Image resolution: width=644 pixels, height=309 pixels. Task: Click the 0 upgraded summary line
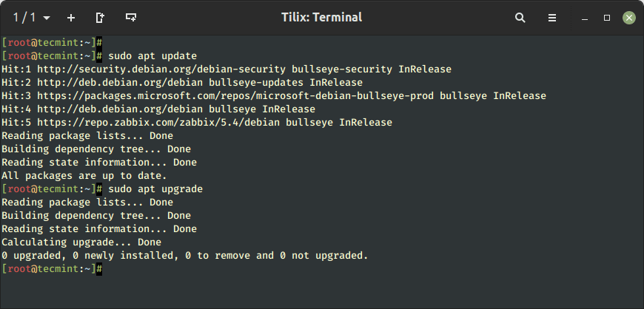[x=185, y=256]
